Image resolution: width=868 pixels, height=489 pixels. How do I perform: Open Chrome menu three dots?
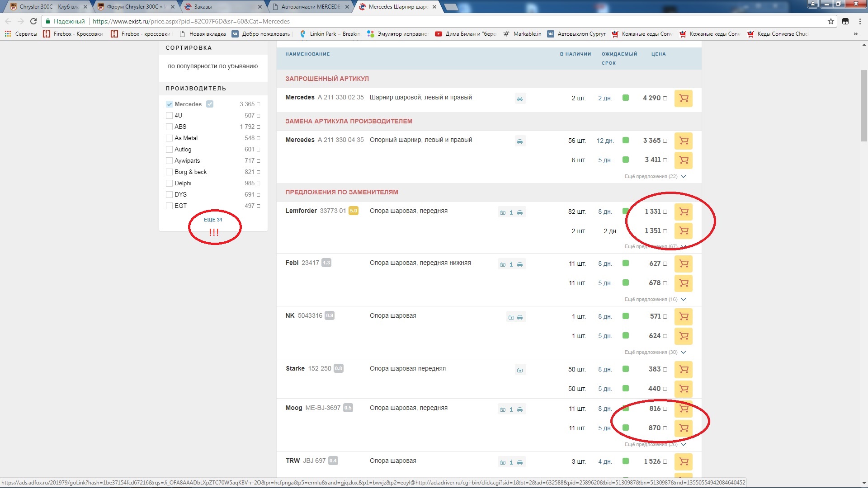click(860, 21)
